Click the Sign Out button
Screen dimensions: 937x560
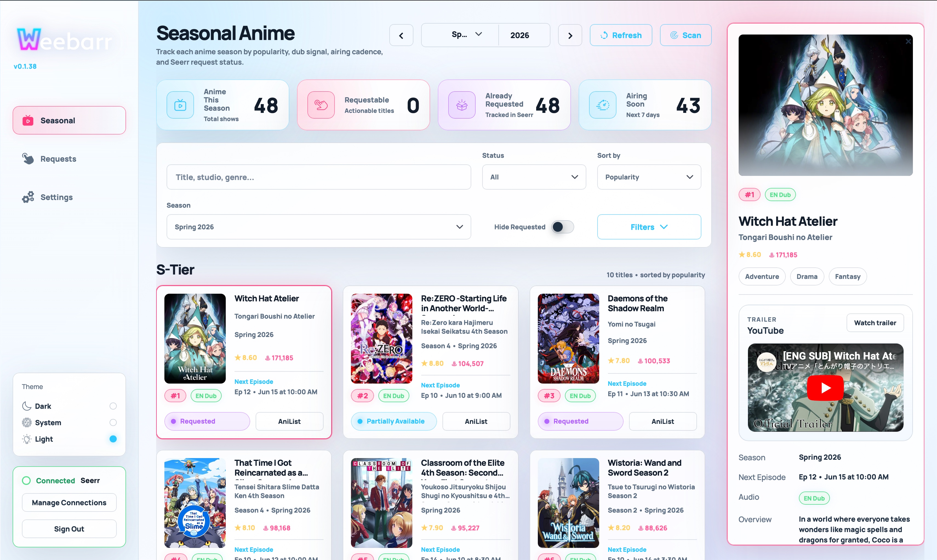pos(69,529)
